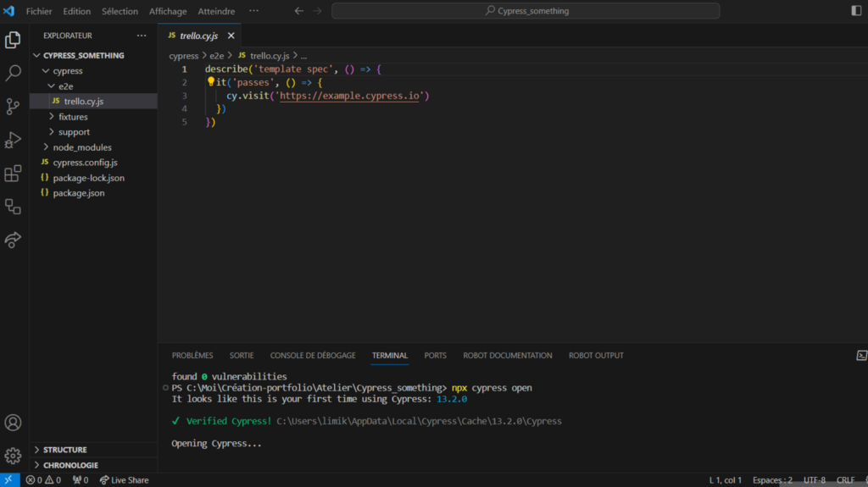
Task: Open the Accounts icon in activity bar
Action: (13, 422)
